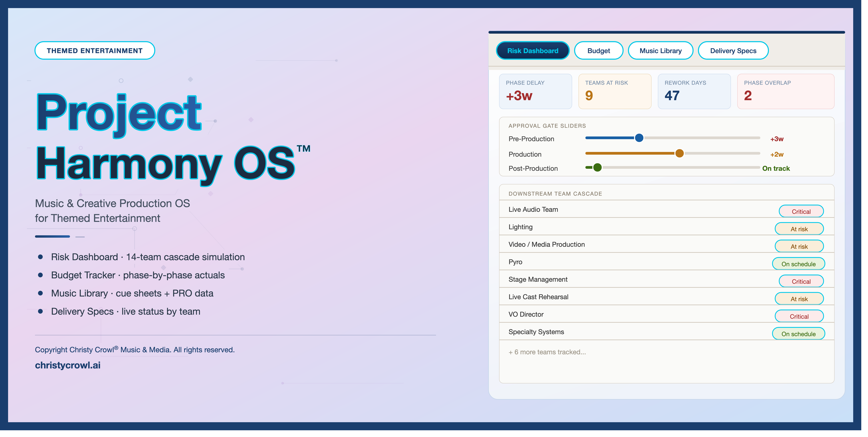The height and width of the screenshot is (437, 868).
Task: Click At risk badge for Video / Media Production
Action: [x=799, y=246]
